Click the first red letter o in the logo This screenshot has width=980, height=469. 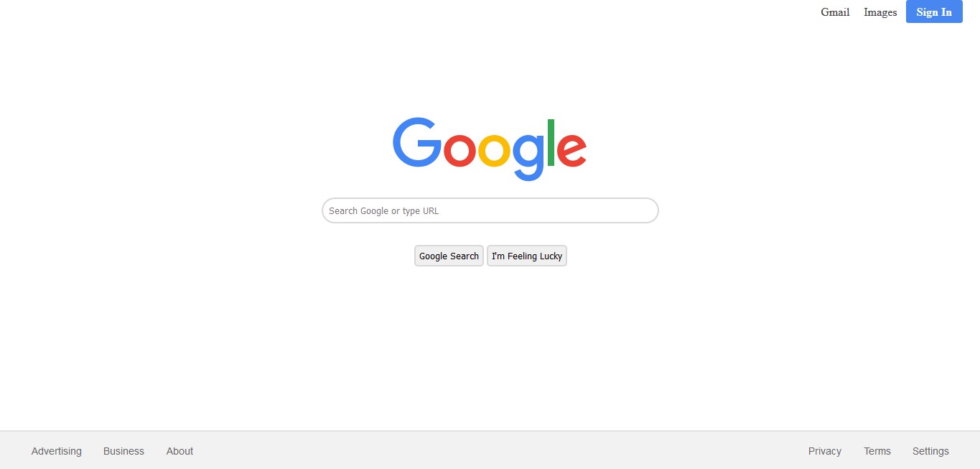click(459, 150)
